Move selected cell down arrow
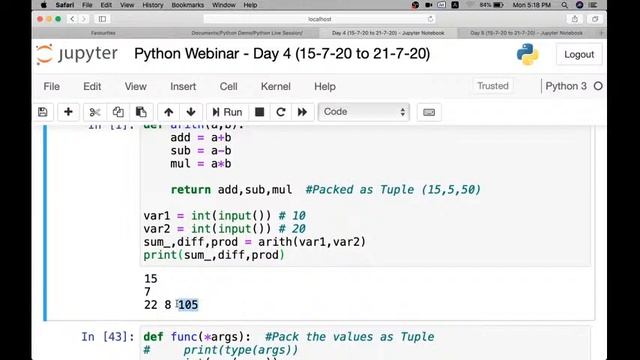 [x=191, y=112]
